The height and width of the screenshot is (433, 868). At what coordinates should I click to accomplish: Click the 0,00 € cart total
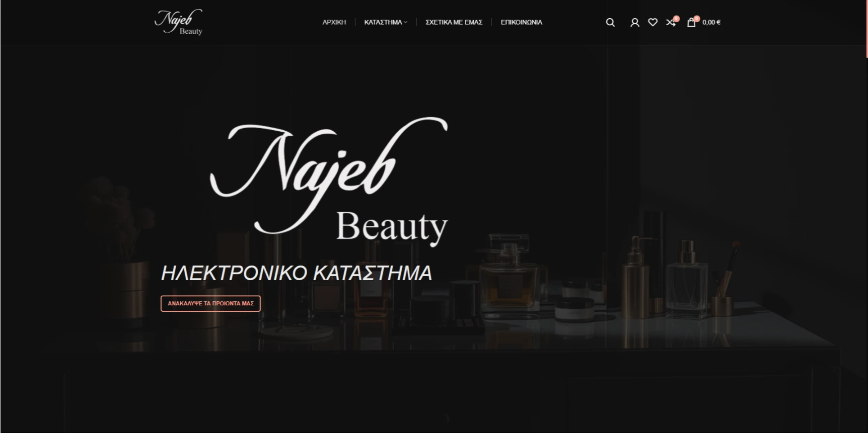tap(711, 22)
